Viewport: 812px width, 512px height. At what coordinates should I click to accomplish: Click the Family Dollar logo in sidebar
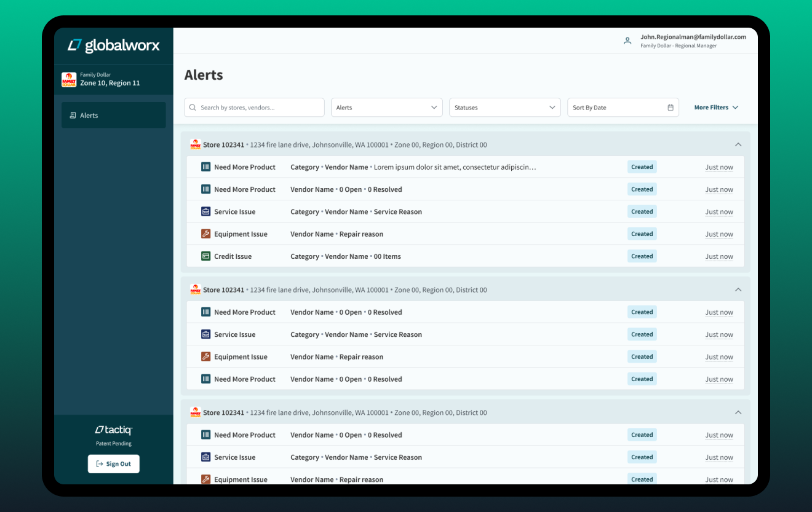click(x=69, y=79)
